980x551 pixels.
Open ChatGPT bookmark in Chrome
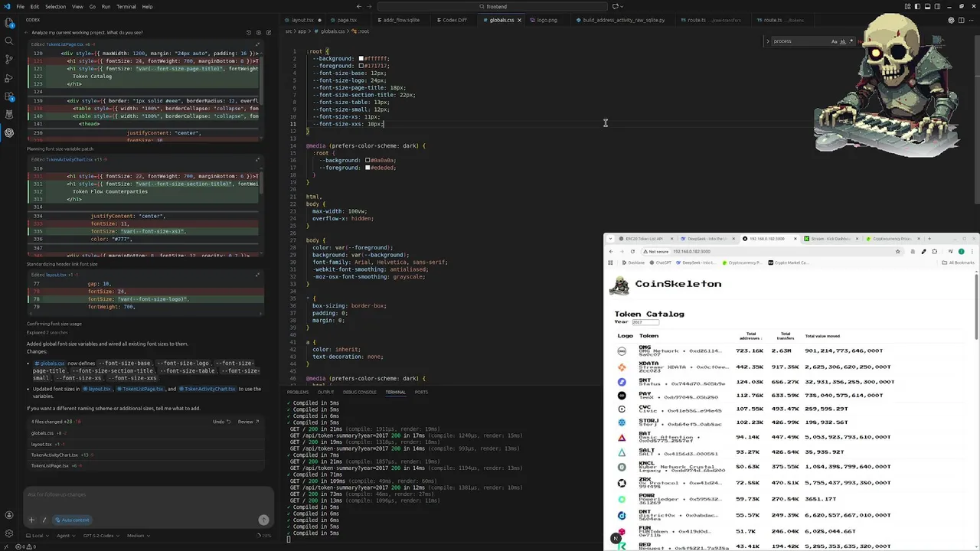(660, 262)
